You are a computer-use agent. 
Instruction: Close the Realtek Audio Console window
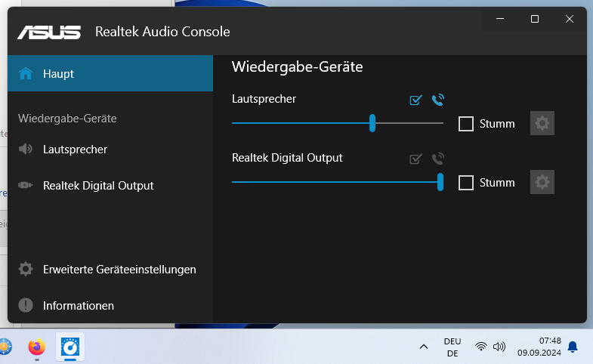coord(570,19)
